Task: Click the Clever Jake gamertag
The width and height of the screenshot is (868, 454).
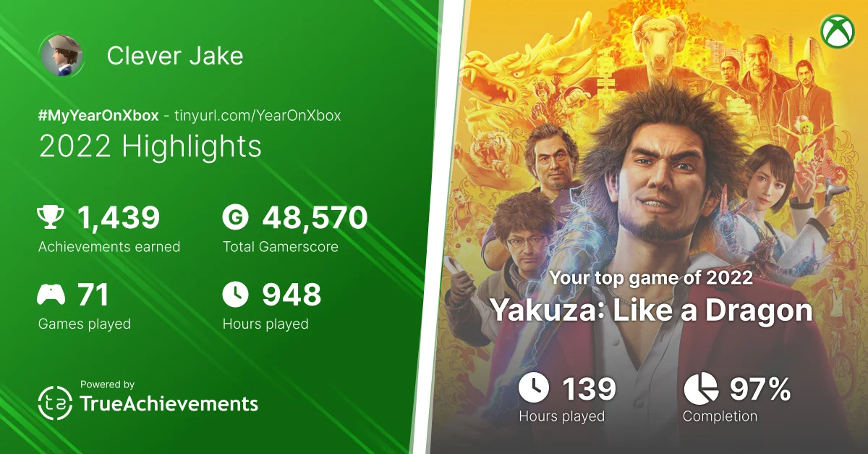Action: tap(174, 56)
